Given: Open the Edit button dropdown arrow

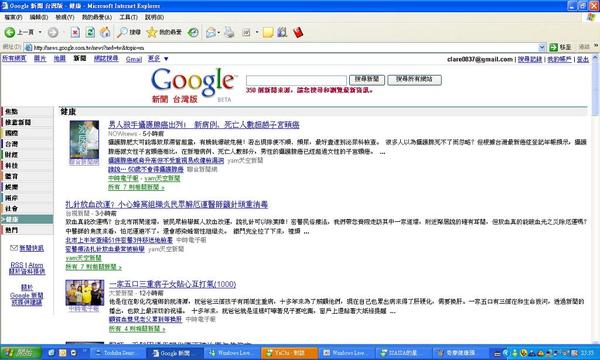Looking at the screenshot, I should click(x=257, y=33).
